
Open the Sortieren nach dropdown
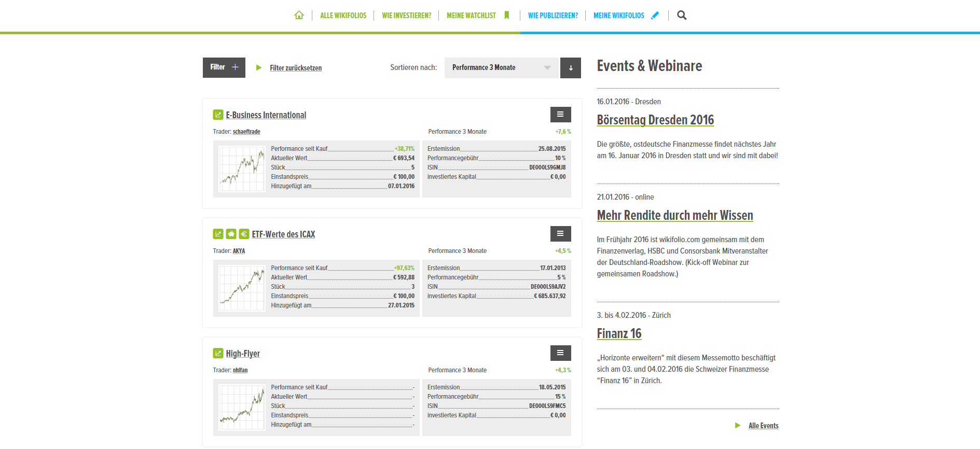(x=502, y=68)
